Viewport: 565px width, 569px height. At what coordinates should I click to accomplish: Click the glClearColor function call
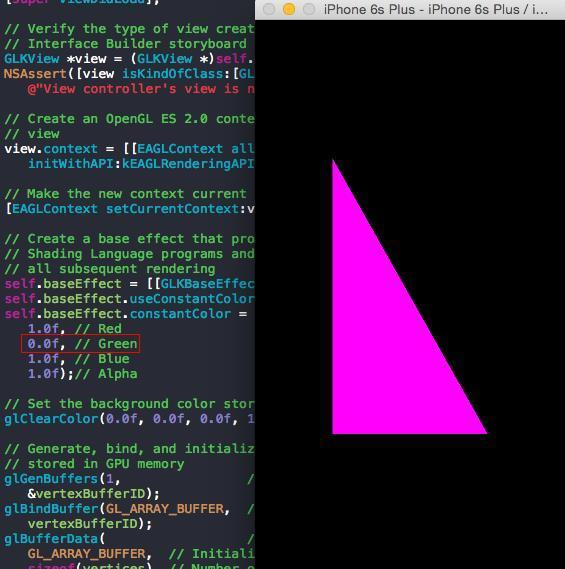[x=129, y=419]
